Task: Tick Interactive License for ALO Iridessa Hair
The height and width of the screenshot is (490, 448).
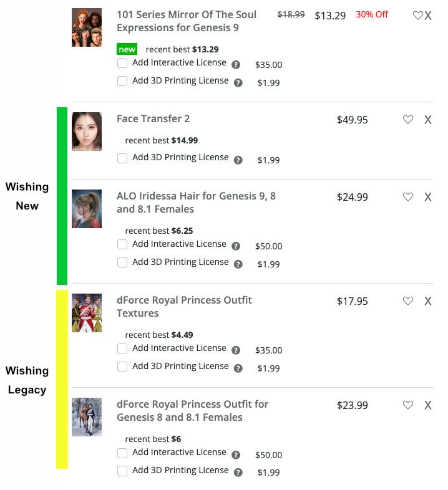Action: 122,244
